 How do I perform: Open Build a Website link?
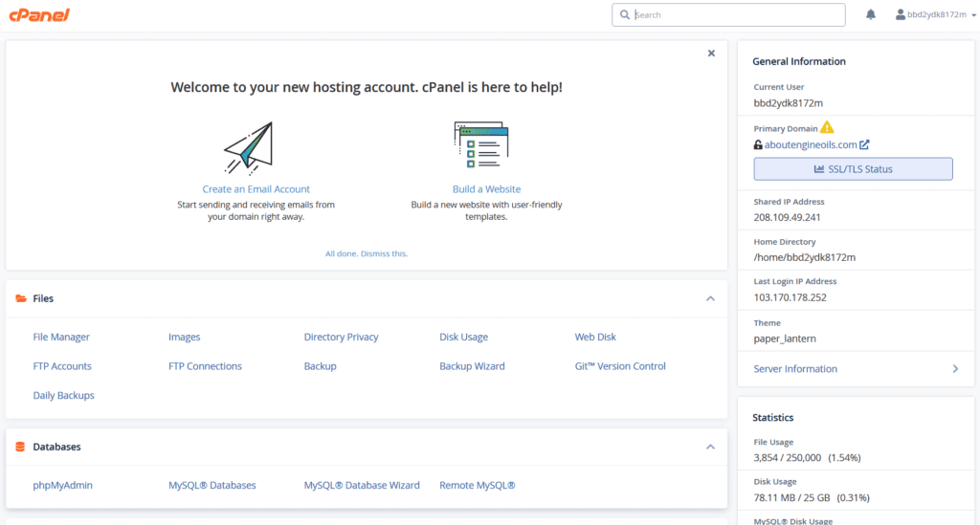pyautogui.click(x=486, y=189)
